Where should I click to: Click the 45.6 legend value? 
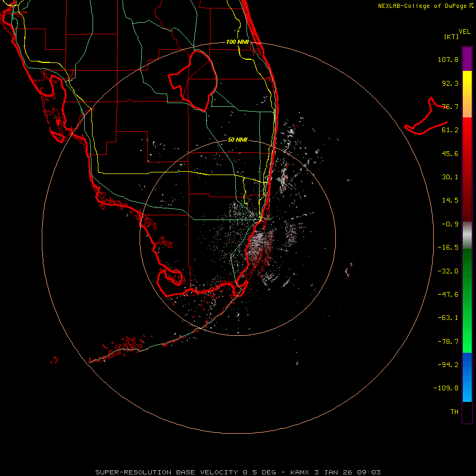pos(450,153)
